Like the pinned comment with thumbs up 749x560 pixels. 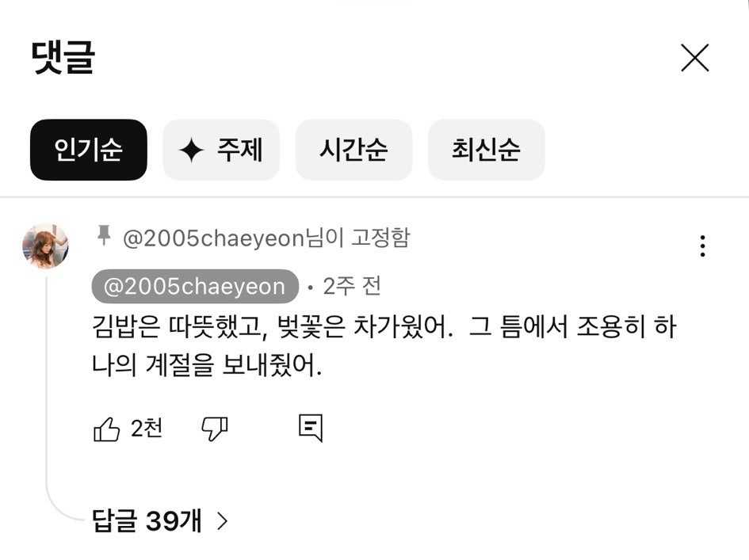point(106,429)
